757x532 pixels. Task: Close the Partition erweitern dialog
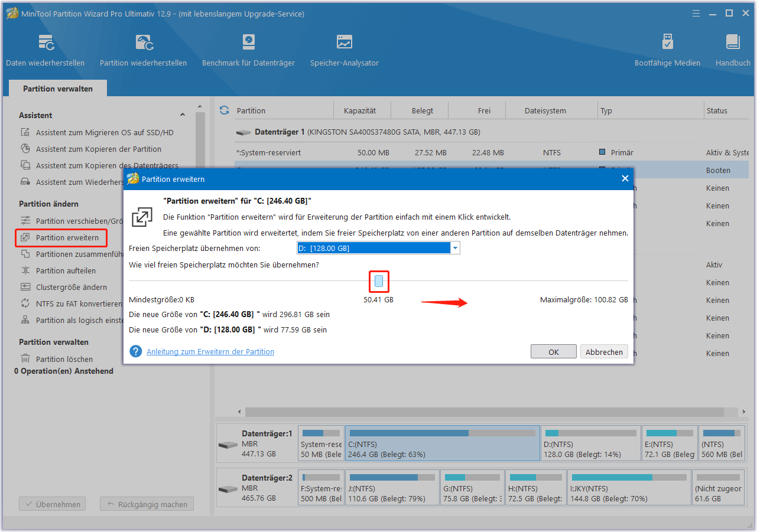(x=625, y=178)
